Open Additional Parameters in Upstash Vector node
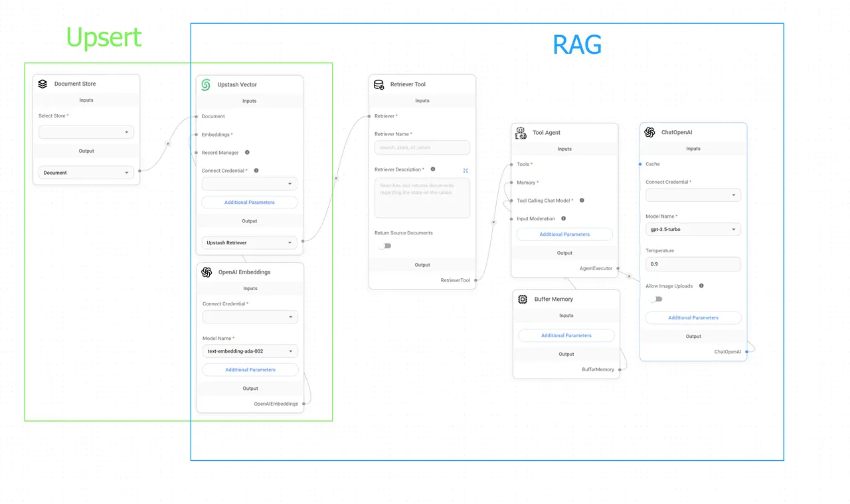Screen dimensions: 850x504 click(x=250, y=203)
